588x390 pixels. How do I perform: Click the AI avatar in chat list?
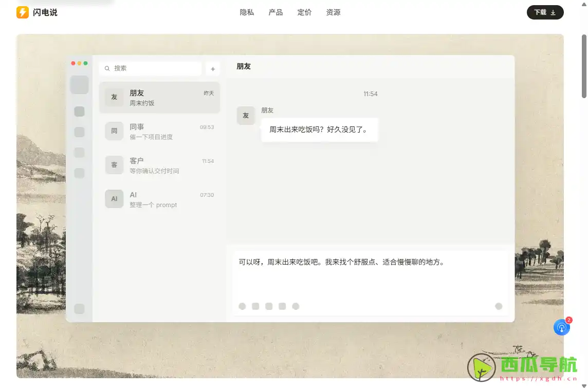pos(114,199)
